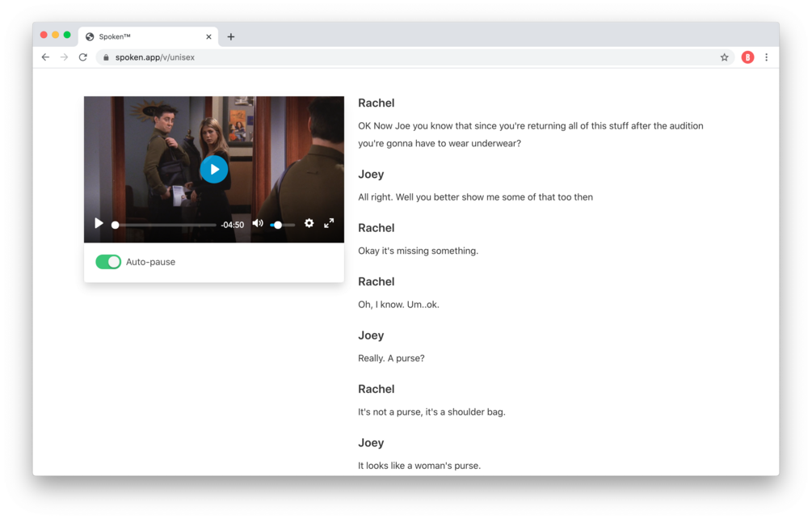Bookmark the page with the star icon
Screen dimensions: 812x519
point(724,57)
